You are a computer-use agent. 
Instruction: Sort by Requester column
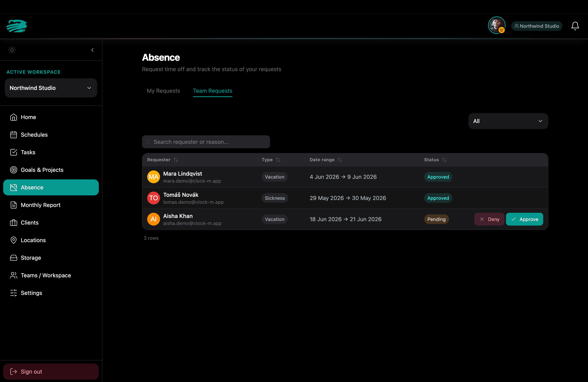[163, 160]
